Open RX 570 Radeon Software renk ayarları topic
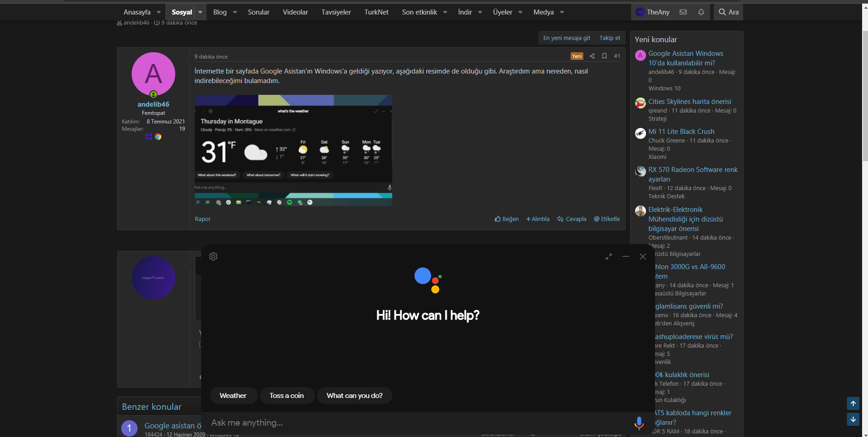Image resolution: width=868 pixels, height=437 pixels. 693,174
